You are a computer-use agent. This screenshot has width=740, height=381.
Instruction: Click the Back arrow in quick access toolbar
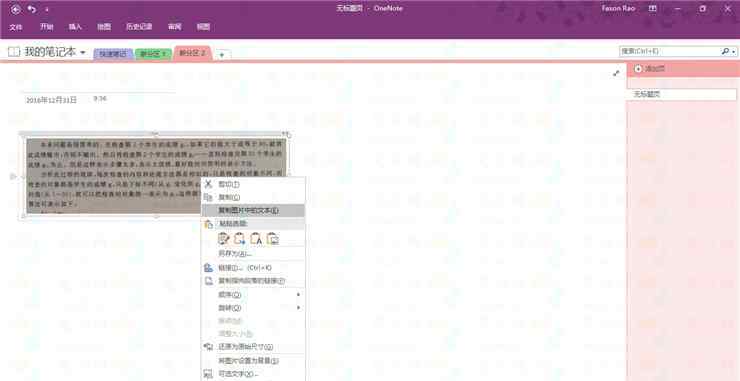tap(15, 9)
